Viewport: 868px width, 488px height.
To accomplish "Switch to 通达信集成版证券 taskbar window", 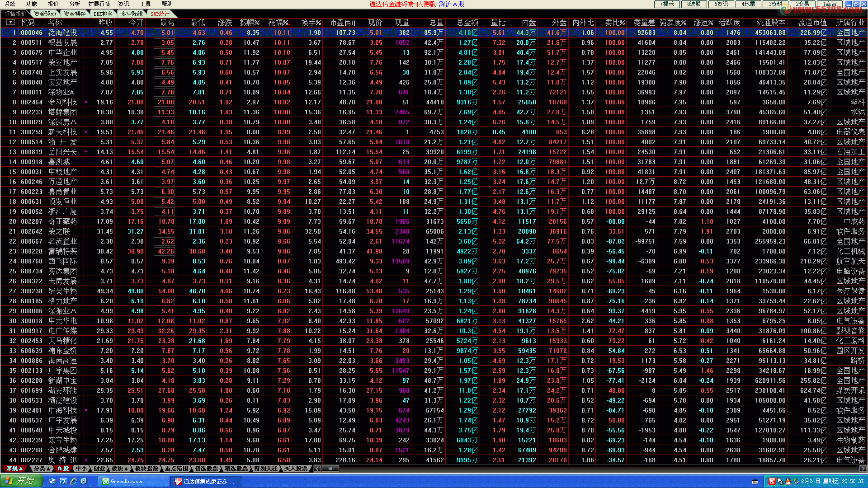I will click(206, 481).
